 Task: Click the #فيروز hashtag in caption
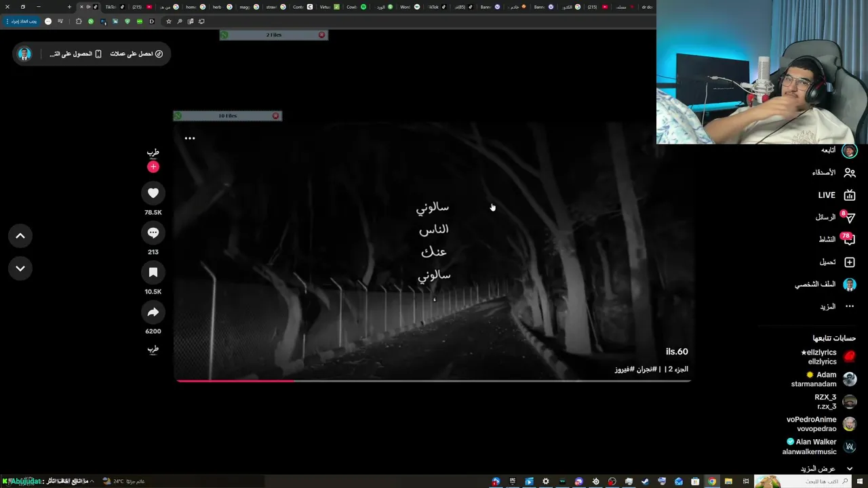pyautogui.click(x=625, y=369)
